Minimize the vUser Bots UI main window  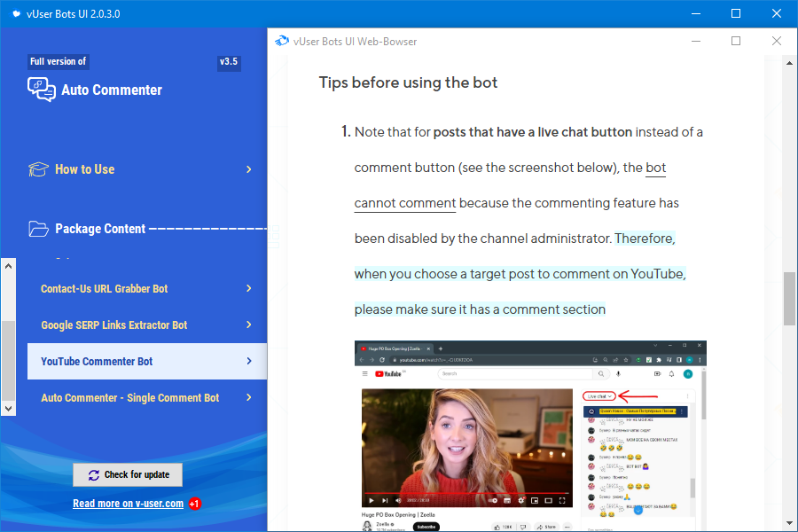(x=696, y=14)
